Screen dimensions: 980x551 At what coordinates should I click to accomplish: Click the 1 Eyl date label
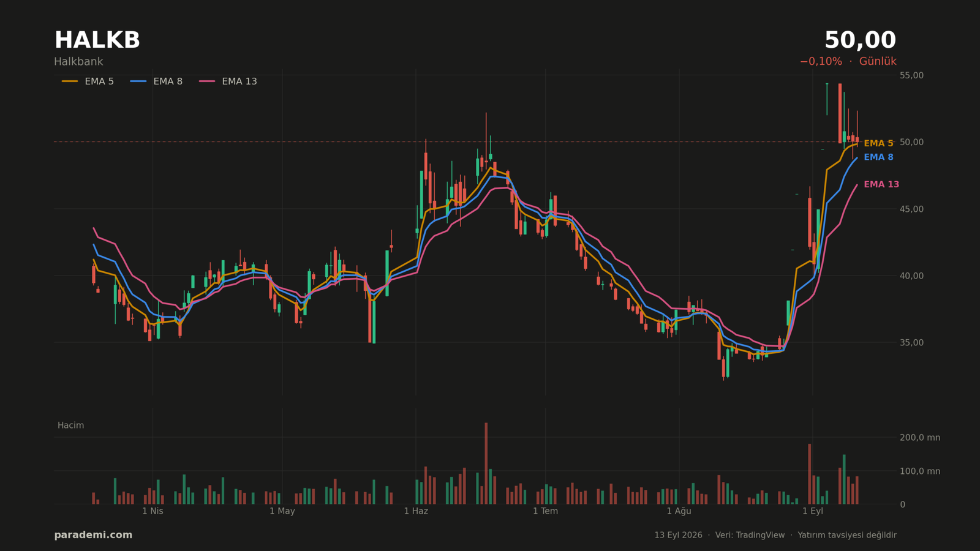[813, 511]
